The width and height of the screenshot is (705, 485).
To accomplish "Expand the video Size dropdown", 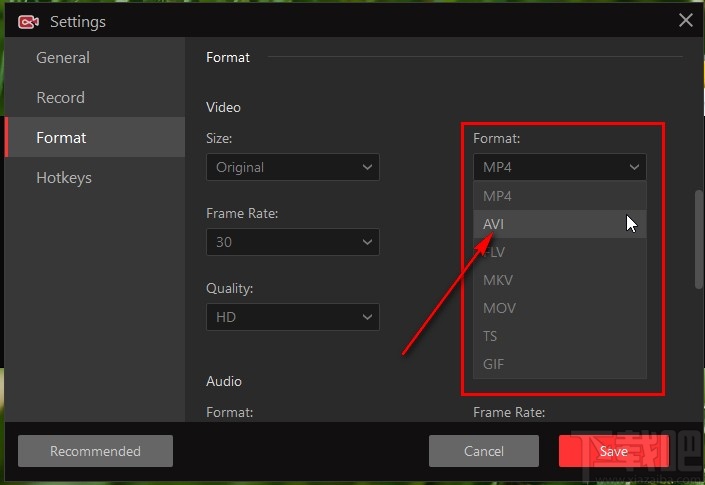I will click(293, 167).
